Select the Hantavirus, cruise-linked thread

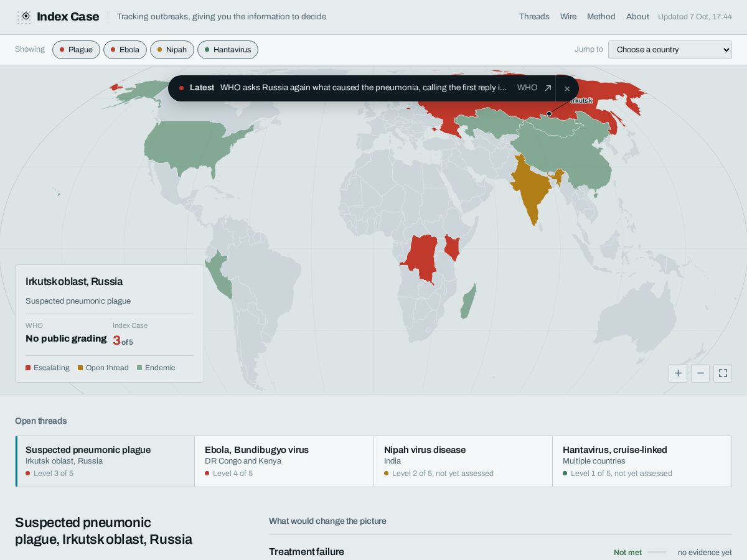(x=642, y=461)
